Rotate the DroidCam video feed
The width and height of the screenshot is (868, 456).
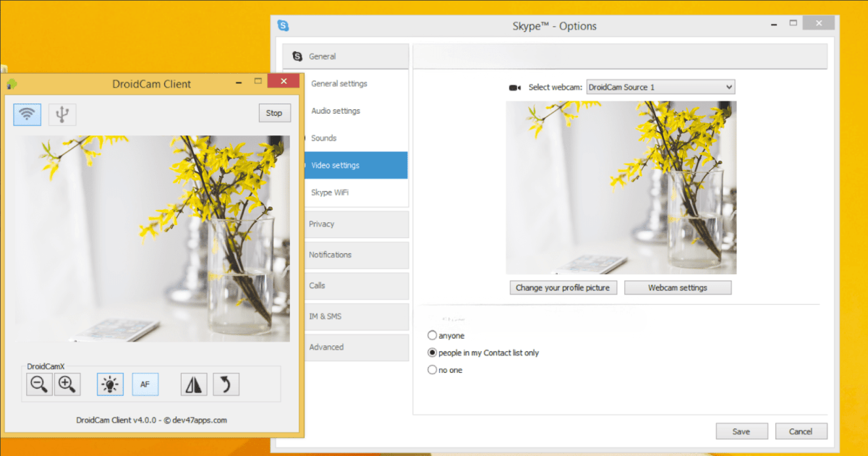click(x=226, y=384)
